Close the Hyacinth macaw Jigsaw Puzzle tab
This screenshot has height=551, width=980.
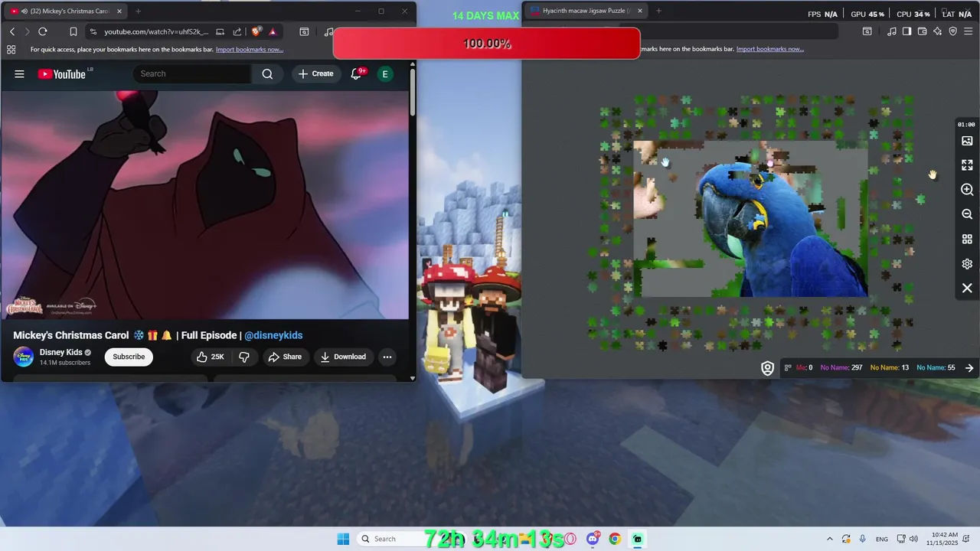(640, 11)
